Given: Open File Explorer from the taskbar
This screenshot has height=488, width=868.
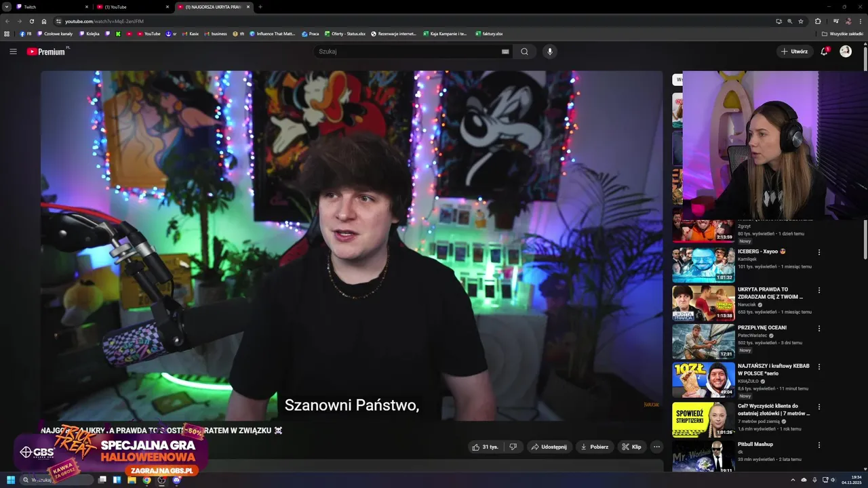Looking at the screenshot, I should (x=132, y=480).
